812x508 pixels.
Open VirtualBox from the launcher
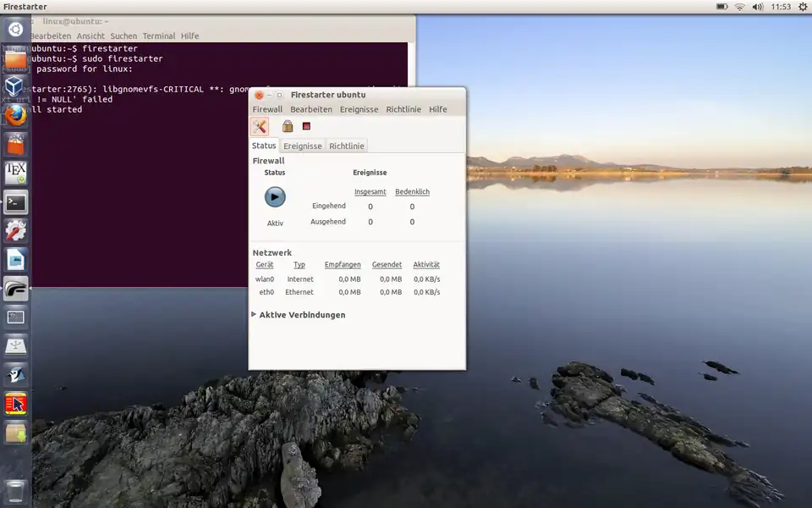pos(15,86)
